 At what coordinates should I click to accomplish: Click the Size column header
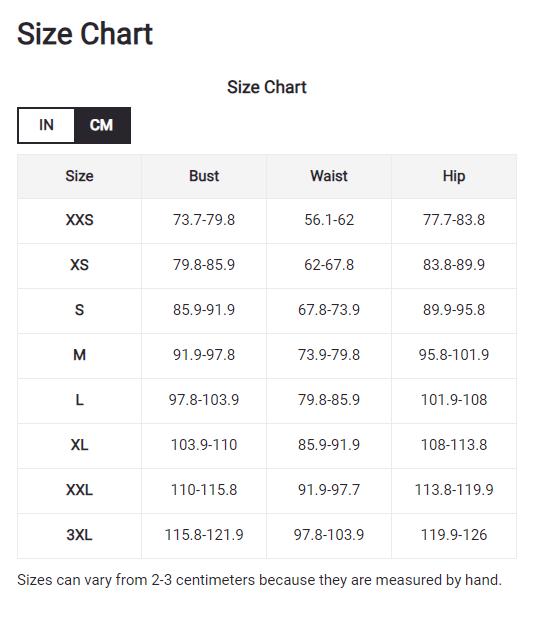(x=79, y=176)
